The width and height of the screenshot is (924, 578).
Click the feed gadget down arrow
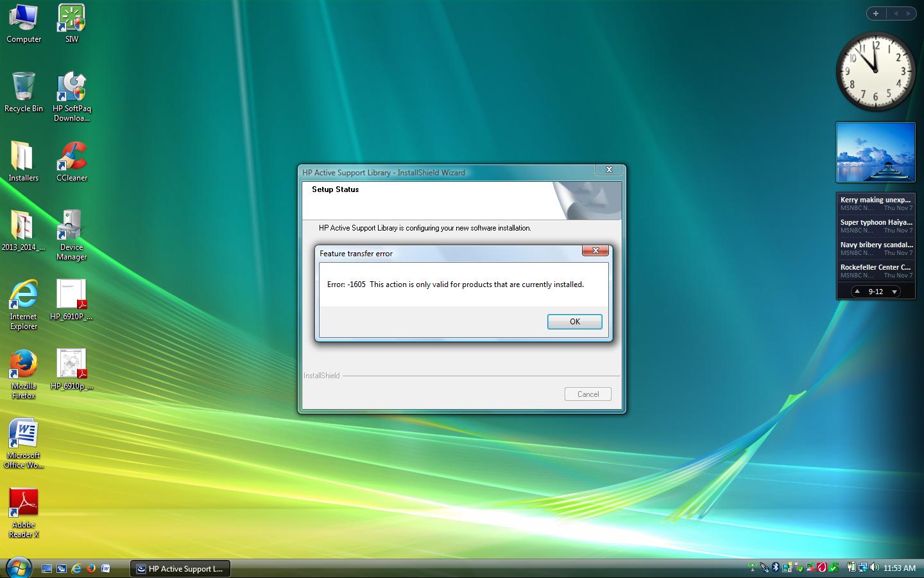coord(894,292)
